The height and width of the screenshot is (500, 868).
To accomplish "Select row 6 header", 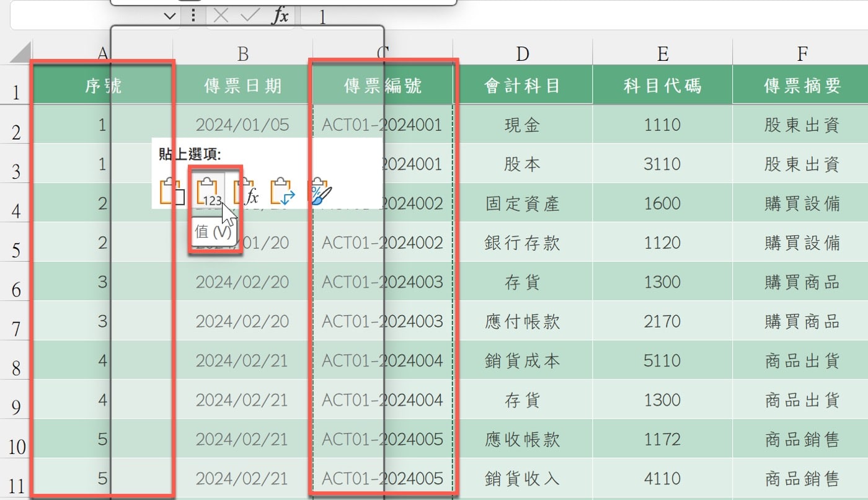I will click(x=16, y=282).
